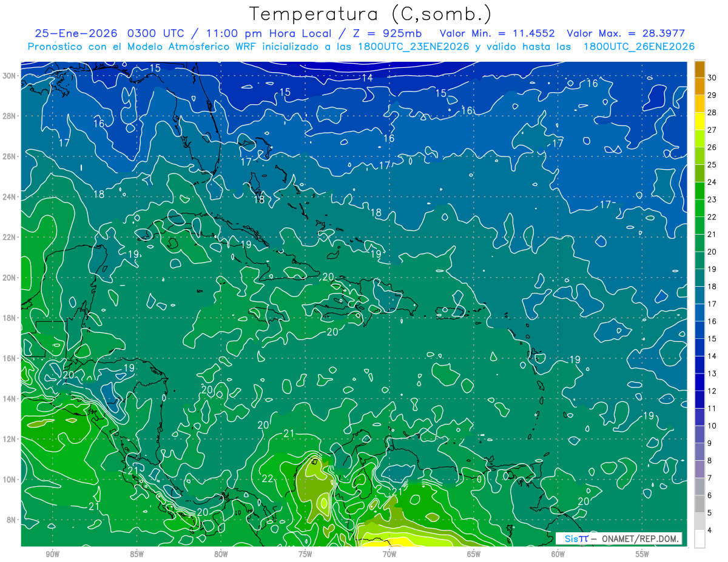Viewport: 728px width, 562px height.
Task: Click the "14N" latitude label
Action: [10, 399]
